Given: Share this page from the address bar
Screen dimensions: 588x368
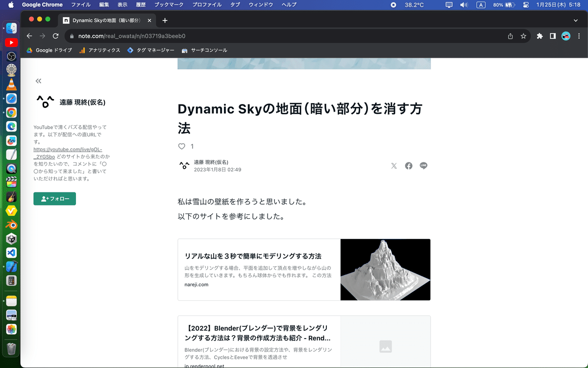Looking at the screenshot, I should pos(511,36).
